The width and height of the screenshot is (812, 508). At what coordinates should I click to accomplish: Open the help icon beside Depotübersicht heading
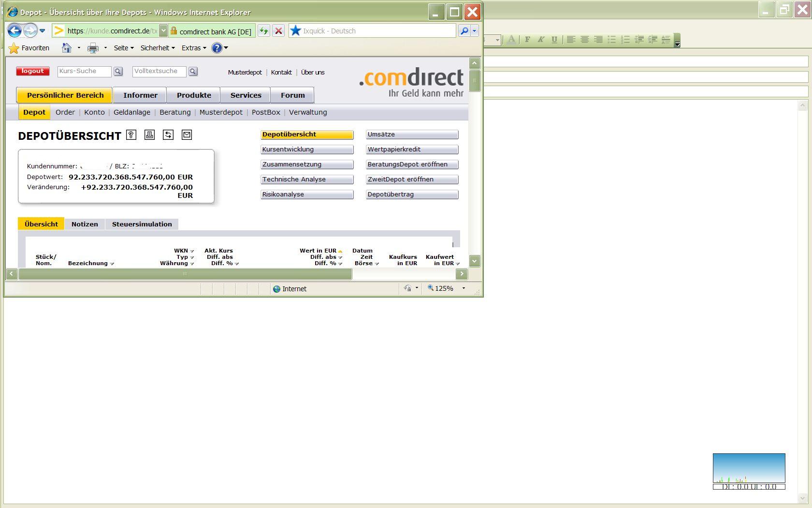pos(131,135)
